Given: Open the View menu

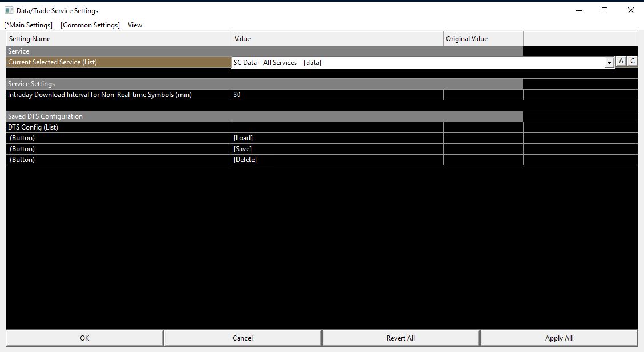Looking at the screenshot, I should click(135, 25).
